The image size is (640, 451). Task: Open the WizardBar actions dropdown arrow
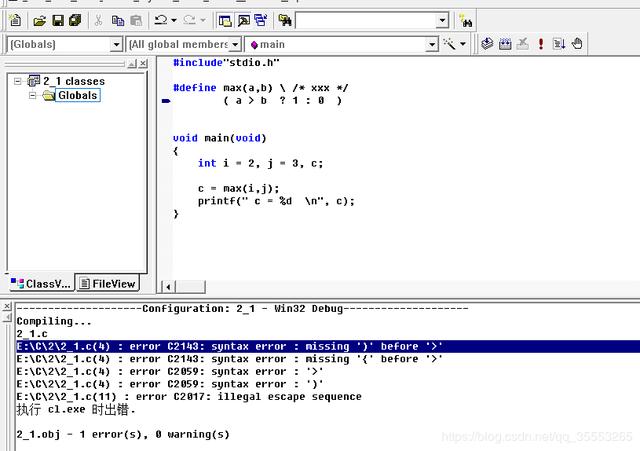tap(463, 44)
